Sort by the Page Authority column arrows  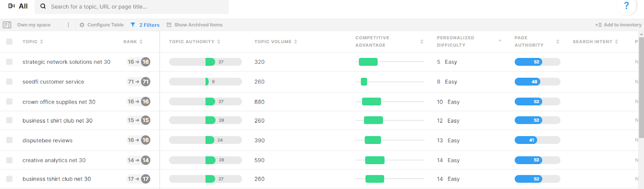[558, 42]
